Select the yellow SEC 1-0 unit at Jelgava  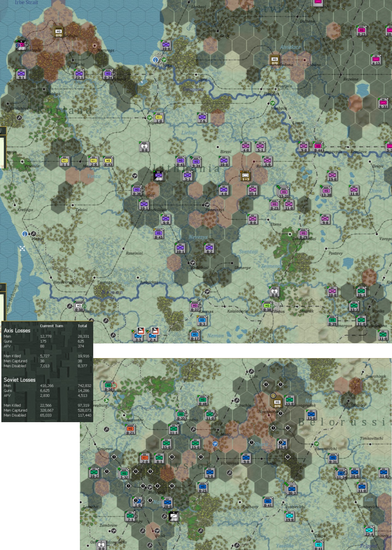click(159, 118)
